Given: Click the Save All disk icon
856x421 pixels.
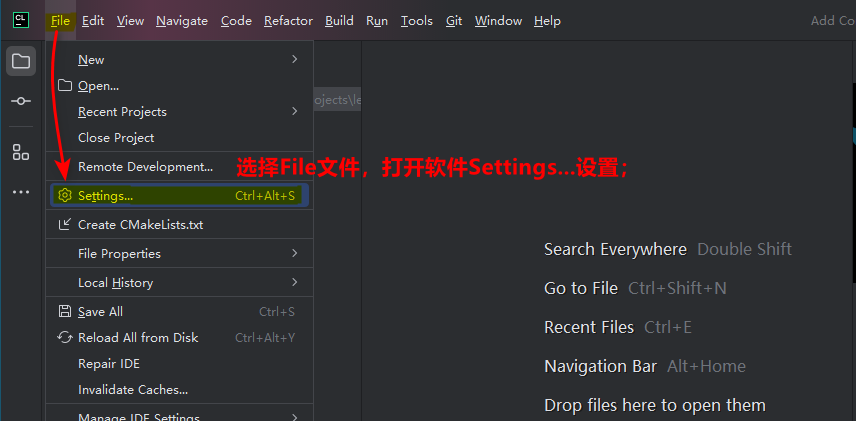Looking at the screenshot, I should pos(65,312).
